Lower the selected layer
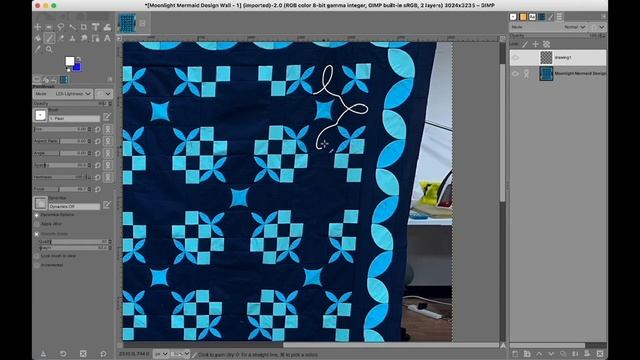 pyautogui.click(x=551, y=353)
